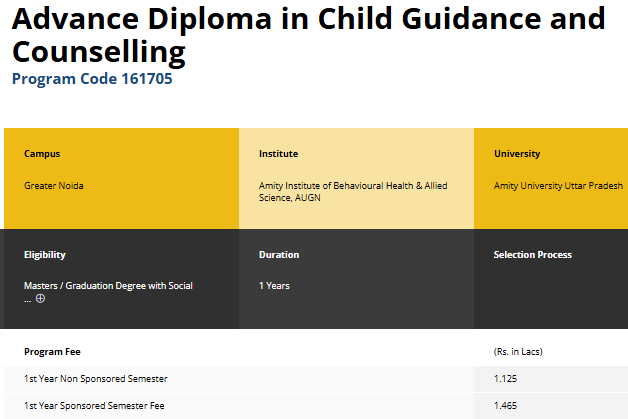
Task: Expand the full Eligibility text with the plus icon
Action: [40, 298]
